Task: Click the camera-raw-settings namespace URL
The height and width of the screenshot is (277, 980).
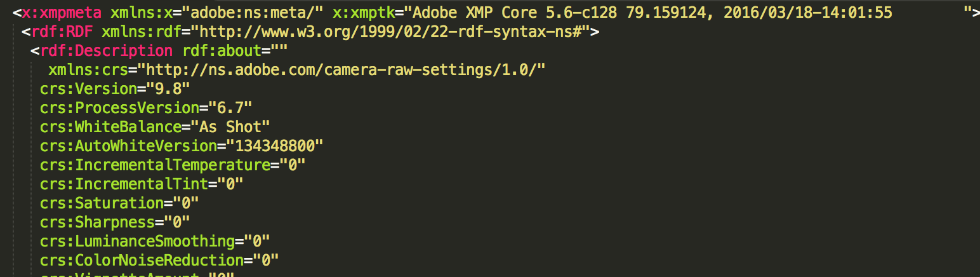Action: point(341,69)
